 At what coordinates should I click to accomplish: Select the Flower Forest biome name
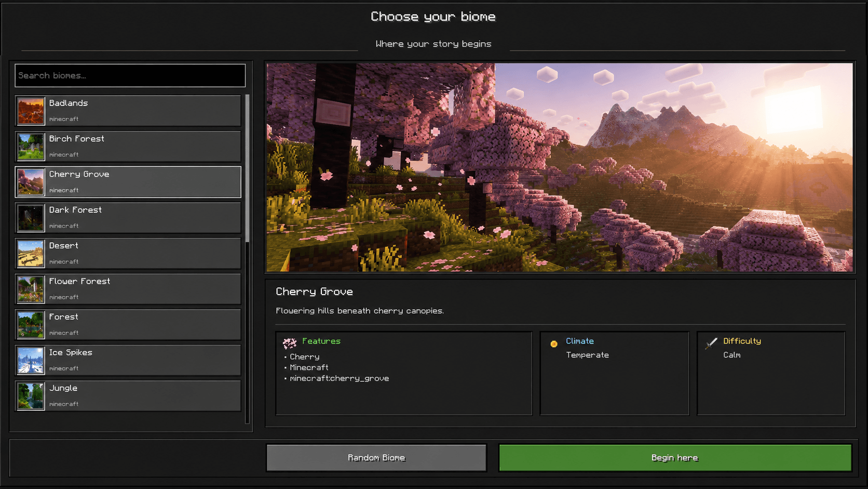(x=79, y=281)
